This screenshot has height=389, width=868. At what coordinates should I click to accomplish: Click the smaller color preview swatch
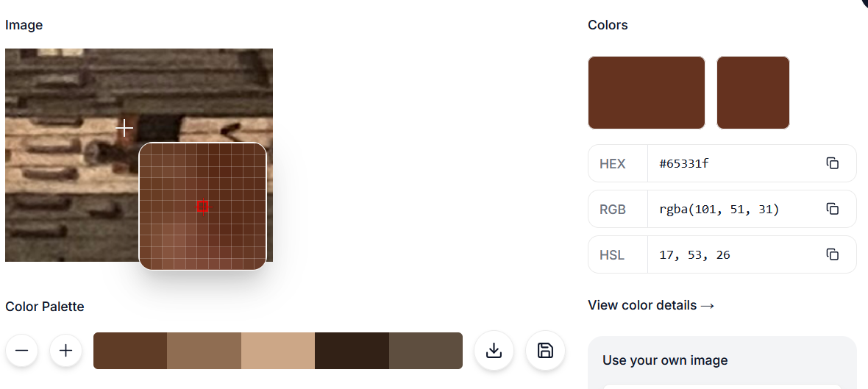pos(753,93)
